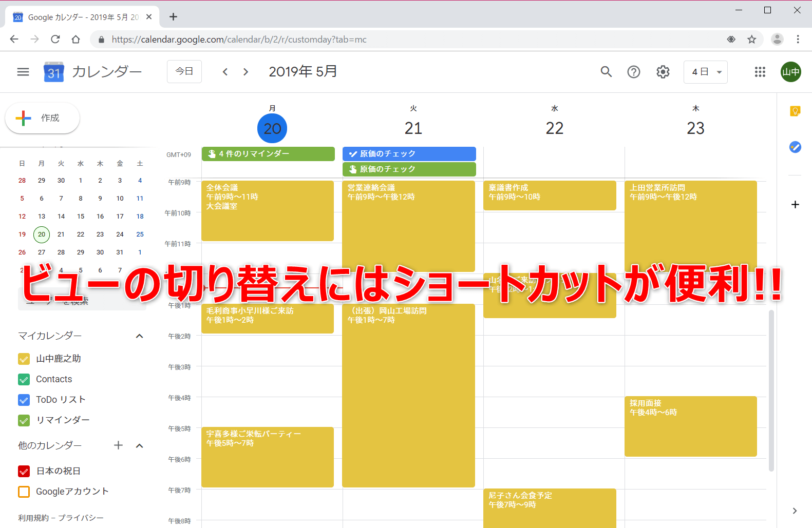Click the extension icon beside the star
This screenshot has height=528, width=812.
[731, 39]
